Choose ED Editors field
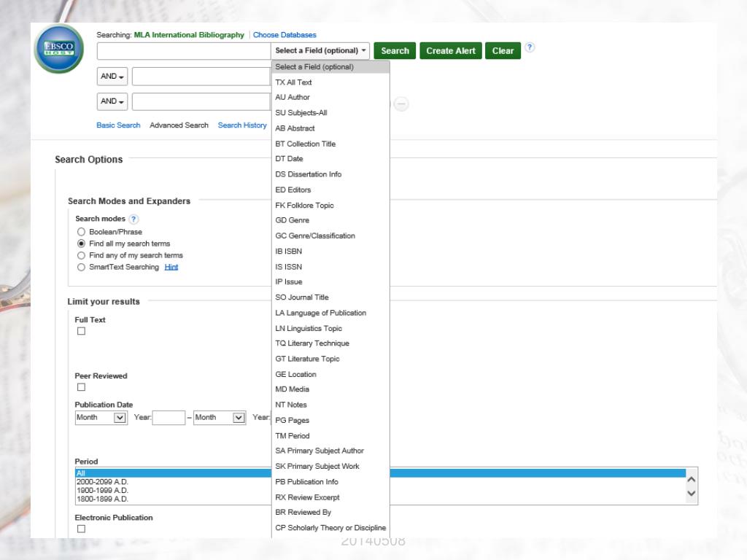Image resolution: width=747 pixels, height=560 pixels. click(x=330, y=190)
